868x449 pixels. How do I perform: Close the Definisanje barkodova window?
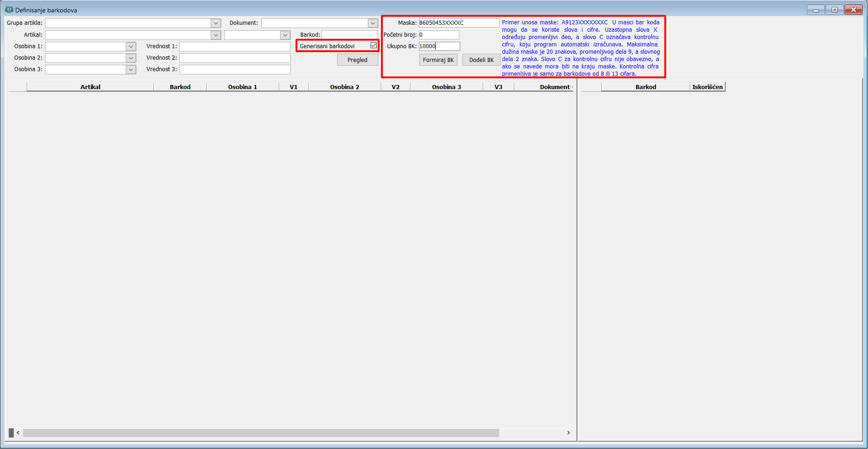[853, 10]
